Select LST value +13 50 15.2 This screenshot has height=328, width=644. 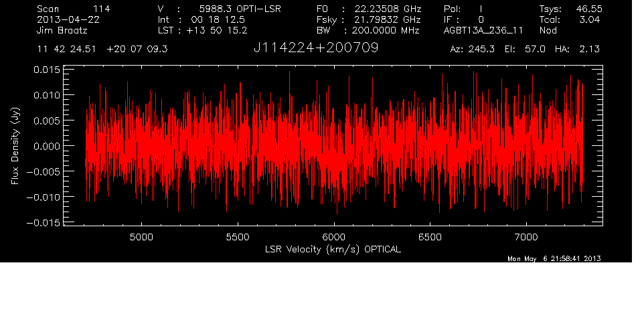point(217,30)
